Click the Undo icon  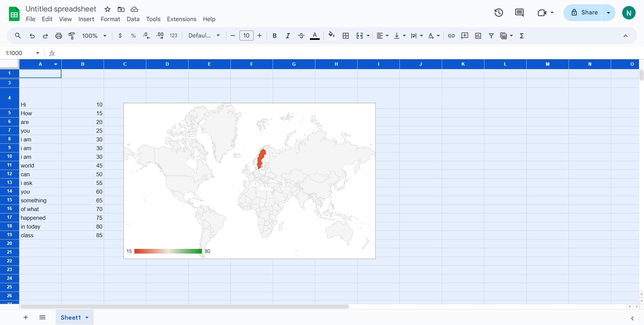(x=32, y=36)
